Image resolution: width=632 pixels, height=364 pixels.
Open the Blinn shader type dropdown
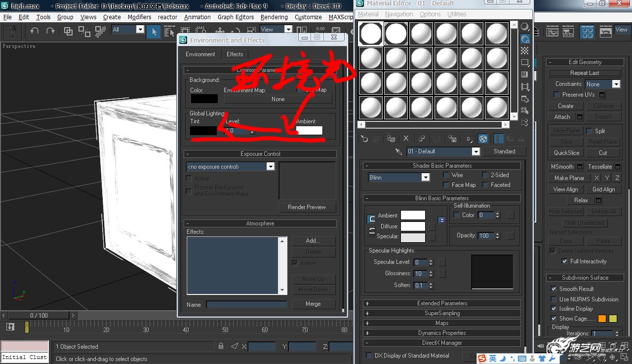click(x=425, y=178)
